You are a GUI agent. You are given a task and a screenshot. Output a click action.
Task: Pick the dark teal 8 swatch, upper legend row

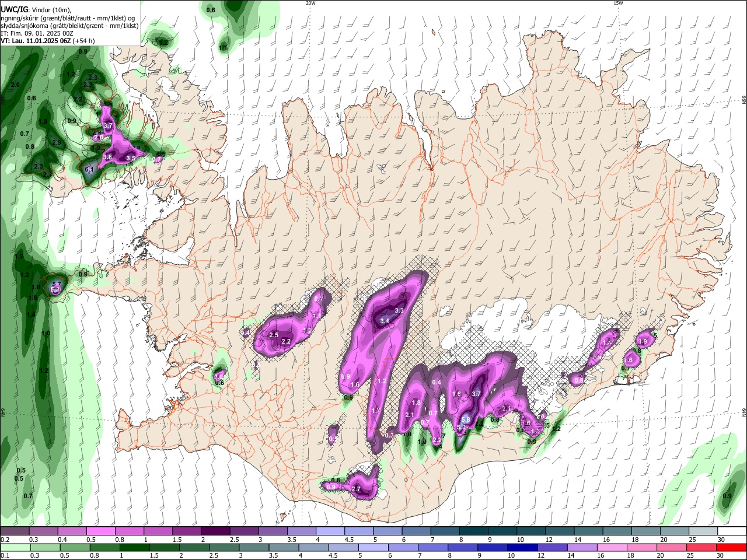tap(474, 531)
